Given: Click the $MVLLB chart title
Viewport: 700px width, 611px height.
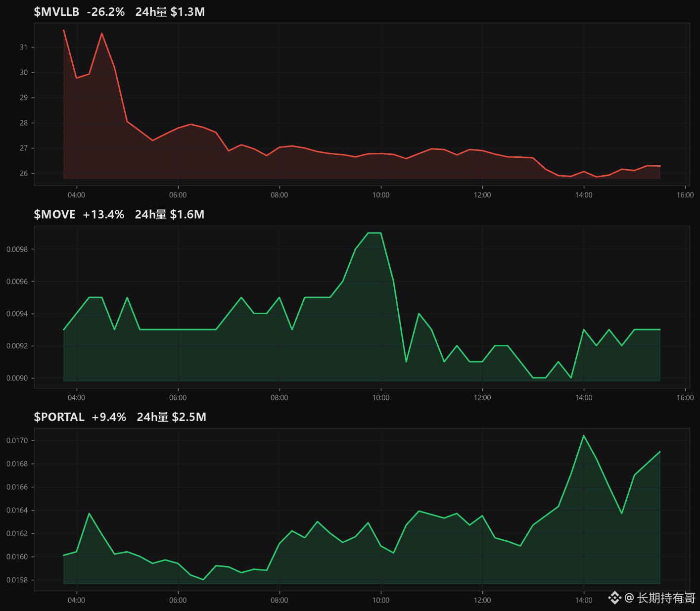Looking at the screenshot, I should tap(56, 12).
